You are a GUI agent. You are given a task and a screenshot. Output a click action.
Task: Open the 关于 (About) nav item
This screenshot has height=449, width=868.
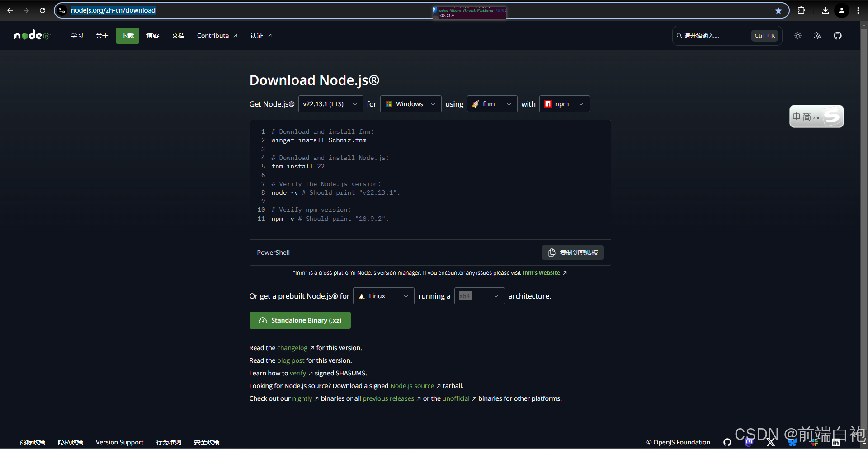click(102, 36)
